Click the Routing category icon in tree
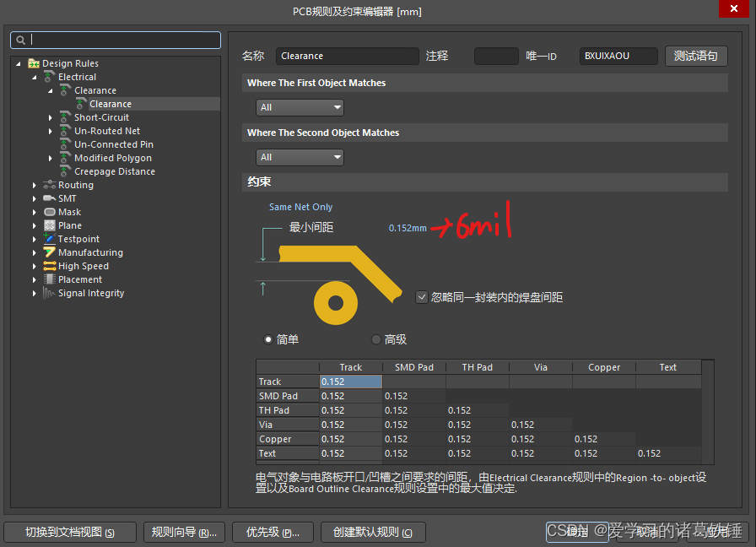Viewport: 756px width, 547px height. tap(50, 185)
